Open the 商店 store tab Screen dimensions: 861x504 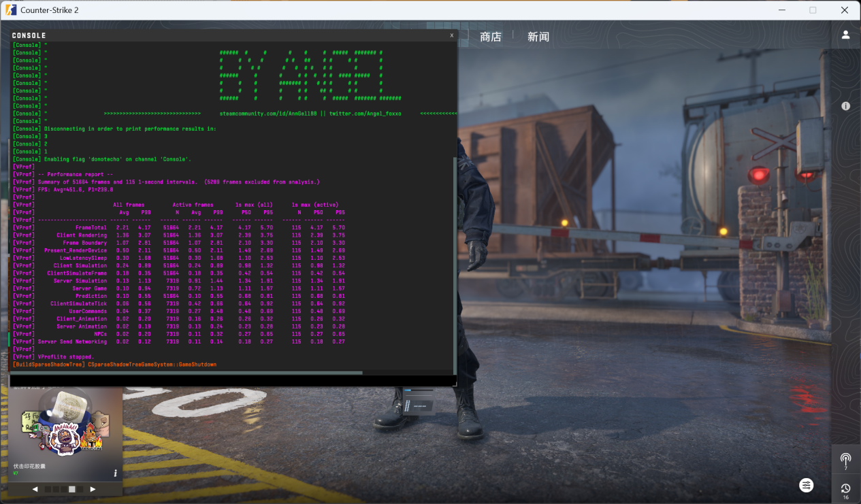pyautogui.click(x=490, y=37)
